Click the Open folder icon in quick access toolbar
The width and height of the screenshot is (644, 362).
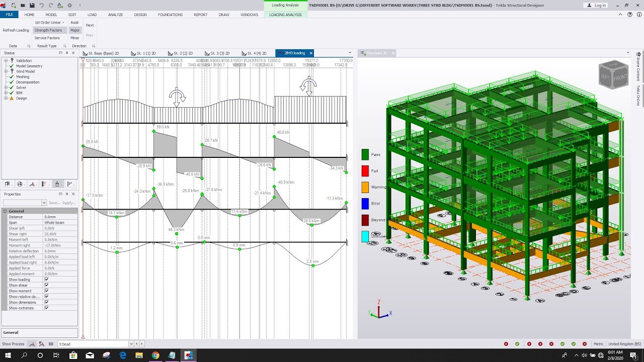point(23,5)
